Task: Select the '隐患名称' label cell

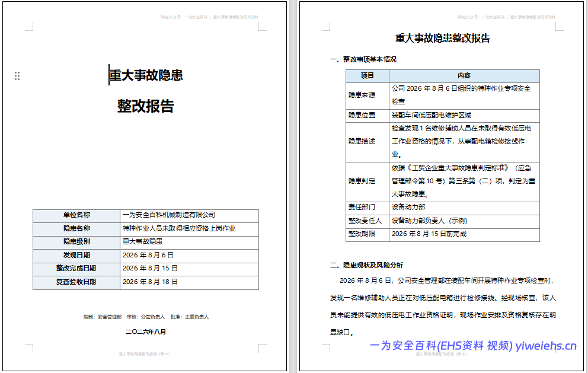Action: 76,229
